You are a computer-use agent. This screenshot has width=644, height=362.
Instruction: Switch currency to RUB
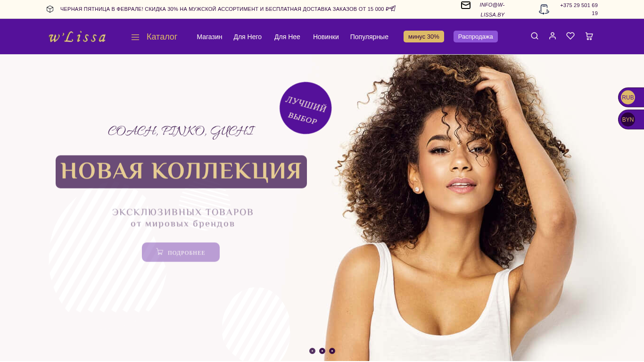point(628,98)
